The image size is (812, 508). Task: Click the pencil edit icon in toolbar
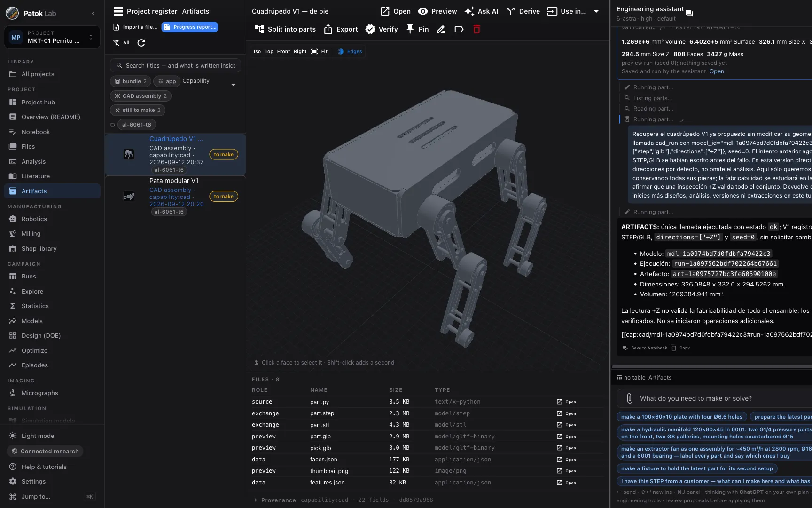(441, 29)
